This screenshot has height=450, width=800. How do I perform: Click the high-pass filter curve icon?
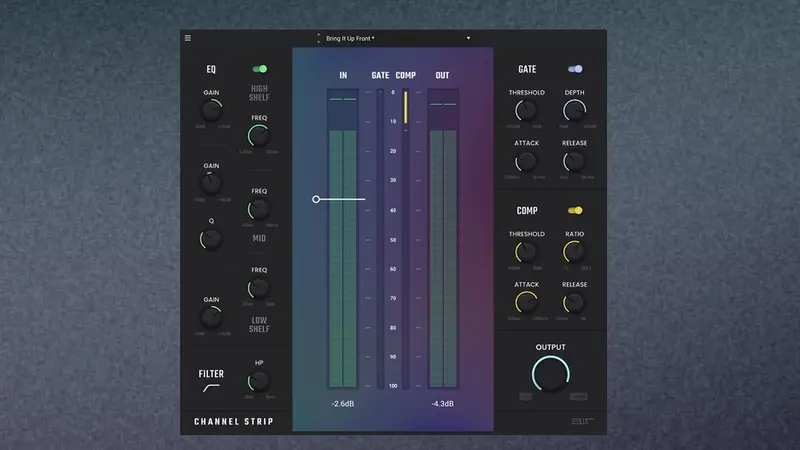click(x=211, y=388)
